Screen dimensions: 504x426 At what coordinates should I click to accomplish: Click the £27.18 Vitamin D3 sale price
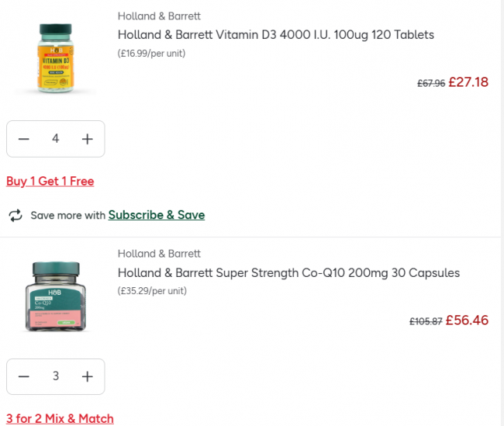click(x=468, y=81)
